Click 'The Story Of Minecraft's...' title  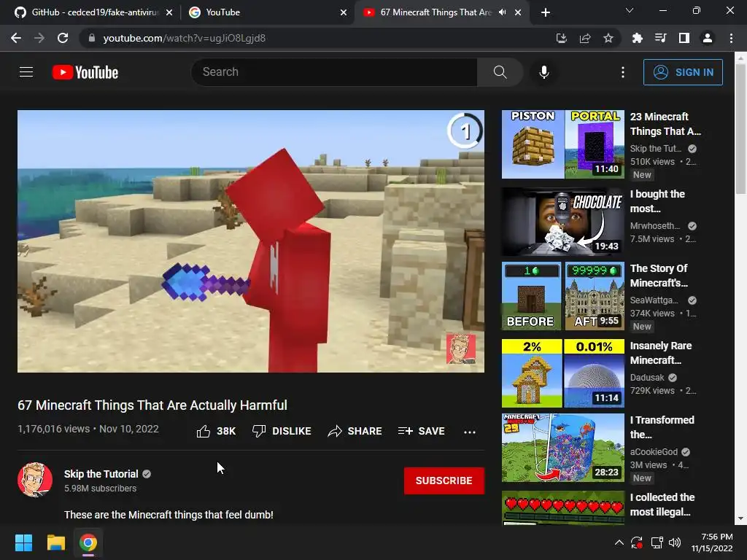[659, 276]
